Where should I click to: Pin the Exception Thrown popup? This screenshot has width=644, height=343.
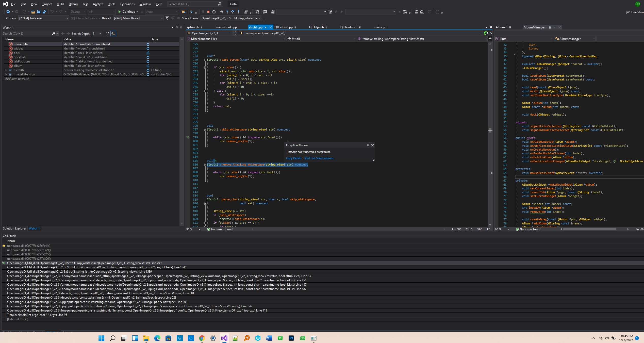pyautogui.click(x=368, y=145)
